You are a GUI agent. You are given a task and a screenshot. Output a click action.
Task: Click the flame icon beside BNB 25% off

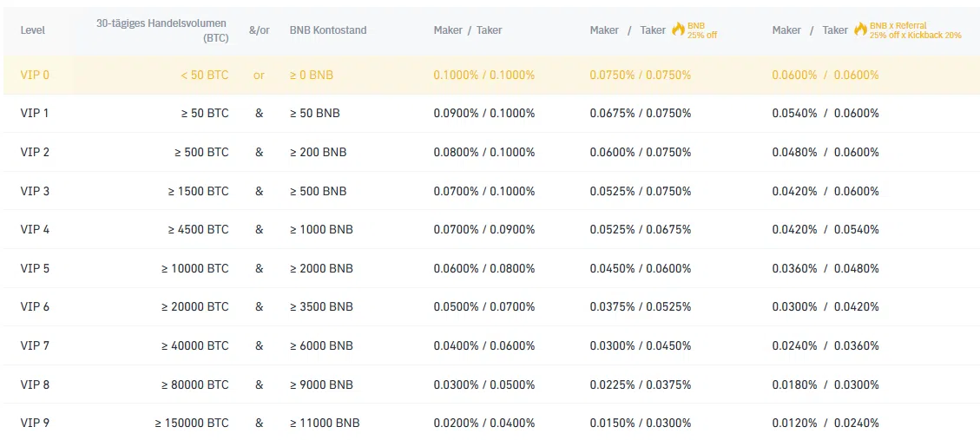click(678, 30)
